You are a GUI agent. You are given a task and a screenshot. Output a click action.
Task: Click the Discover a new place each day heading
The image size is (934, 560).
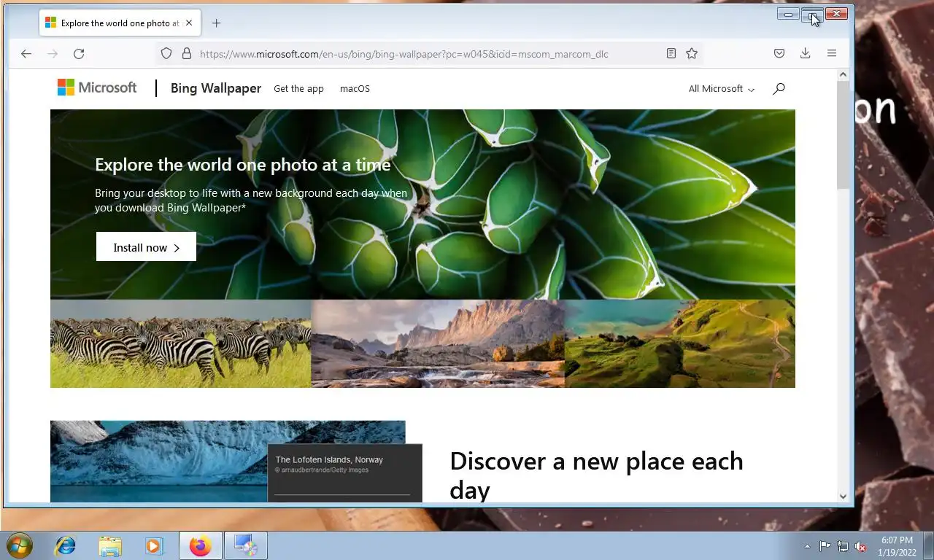click(x=596, y=475)
